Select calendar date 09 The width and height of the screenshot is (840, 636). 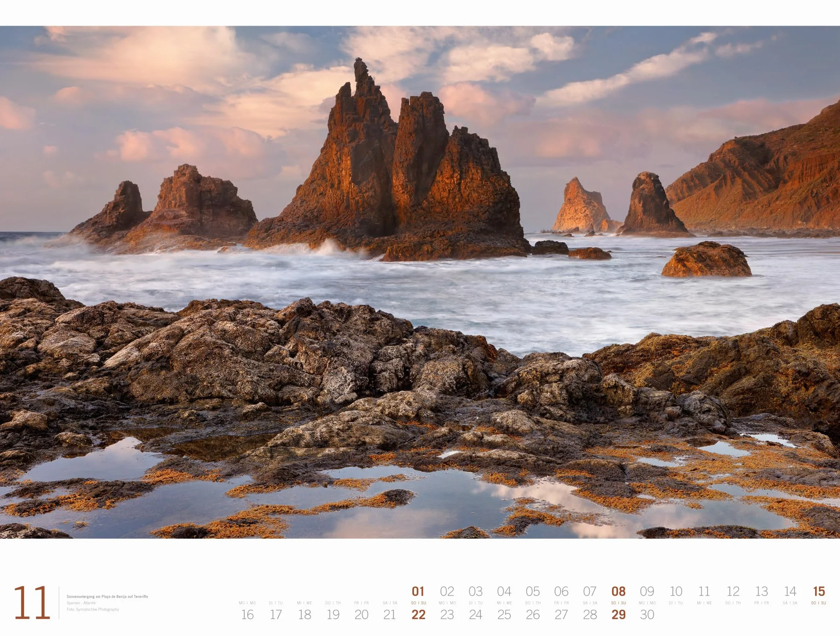click(647, 591)
